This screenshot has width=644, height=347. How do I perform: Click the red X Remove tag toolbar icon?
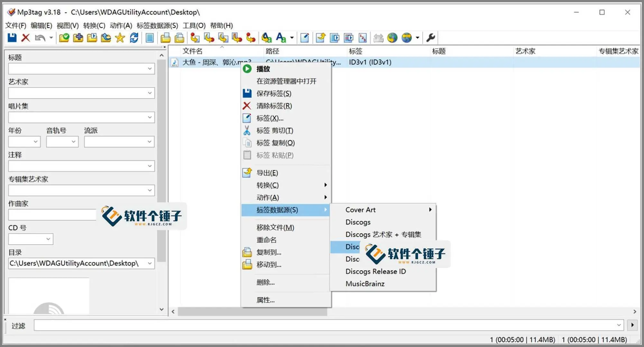click(26, 38)
